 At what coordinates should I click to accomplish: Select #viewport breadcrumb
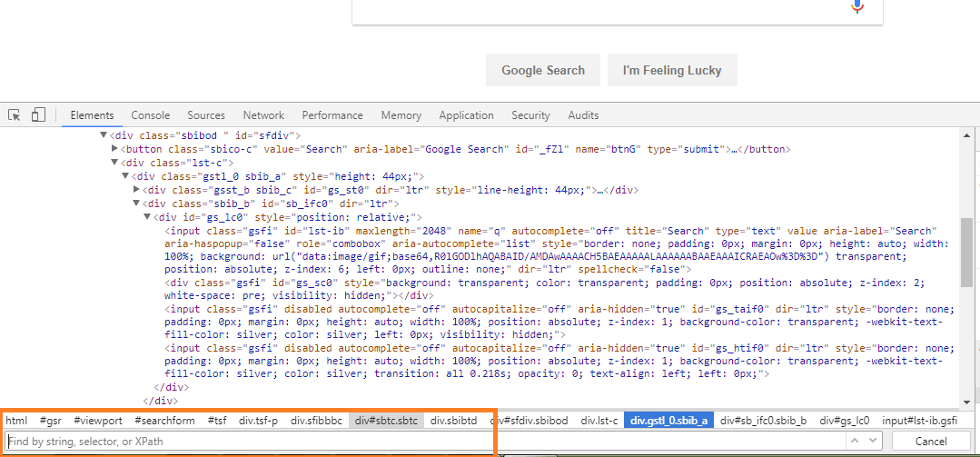tap(98, 421)
